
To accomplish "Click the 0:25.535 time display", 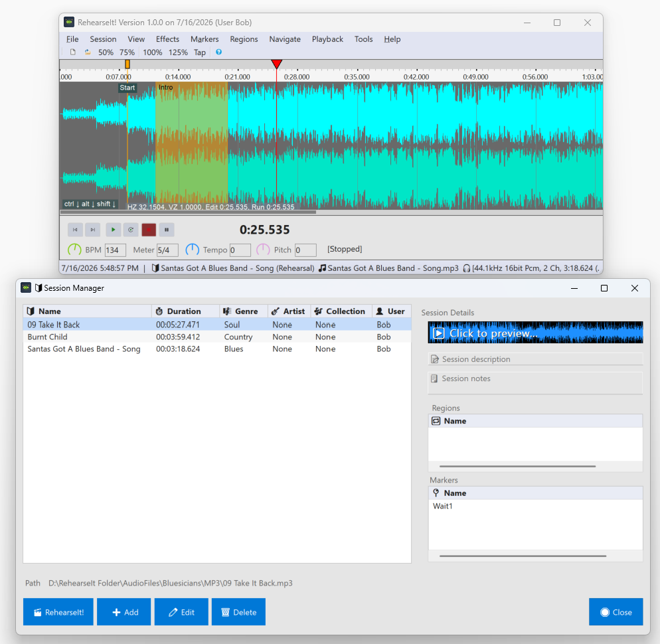I will [x=265, y=230].
